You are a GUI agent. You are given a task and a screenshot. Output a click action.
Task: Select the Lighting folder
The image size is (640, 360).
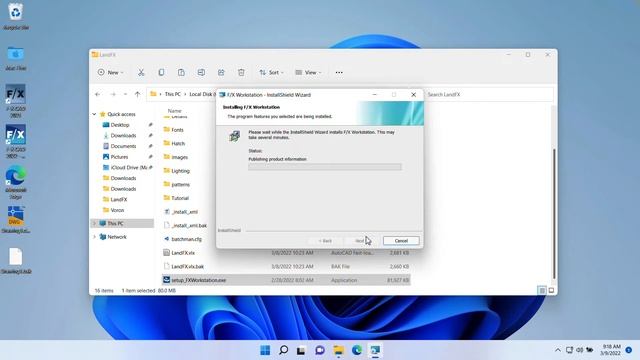pyautogui.click(x=180, y=171)
